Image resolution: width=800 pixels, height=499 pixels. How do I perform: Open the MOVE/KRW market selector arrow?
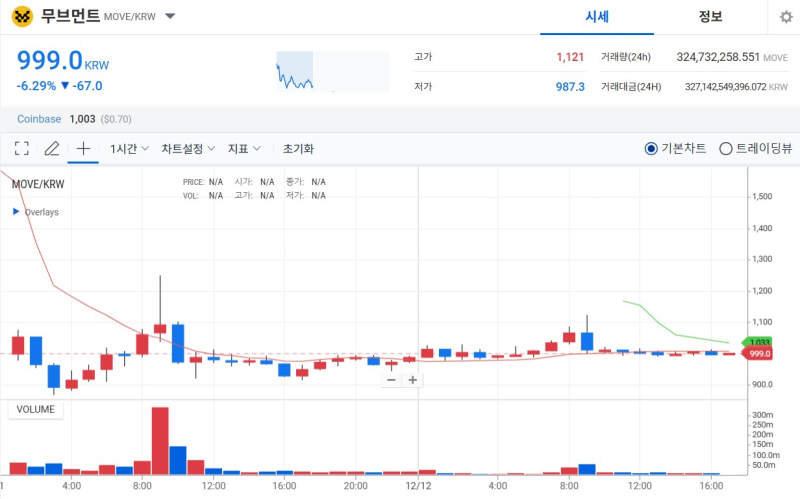(170, 17)
